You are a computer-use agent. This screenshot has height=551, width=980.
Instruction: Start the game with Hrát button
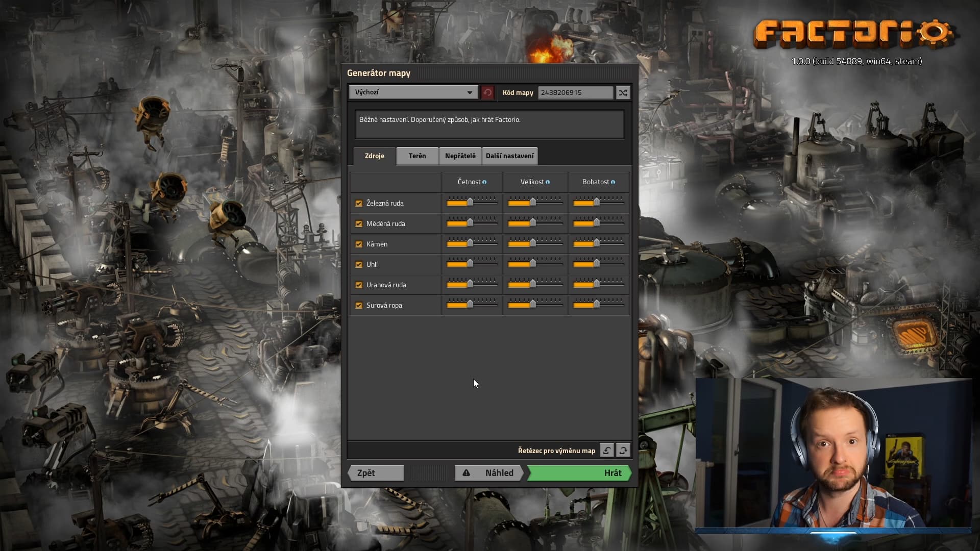point(579,473)
